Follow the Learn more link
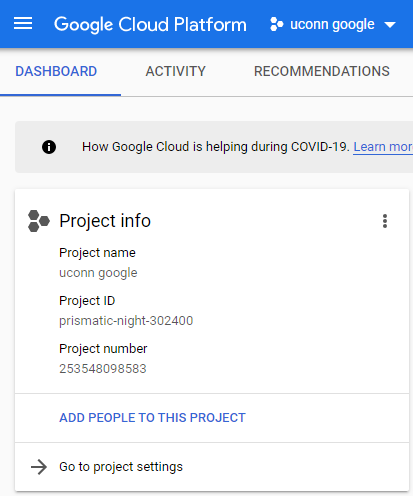Viewport: 413px width, 496px height. 383,147
